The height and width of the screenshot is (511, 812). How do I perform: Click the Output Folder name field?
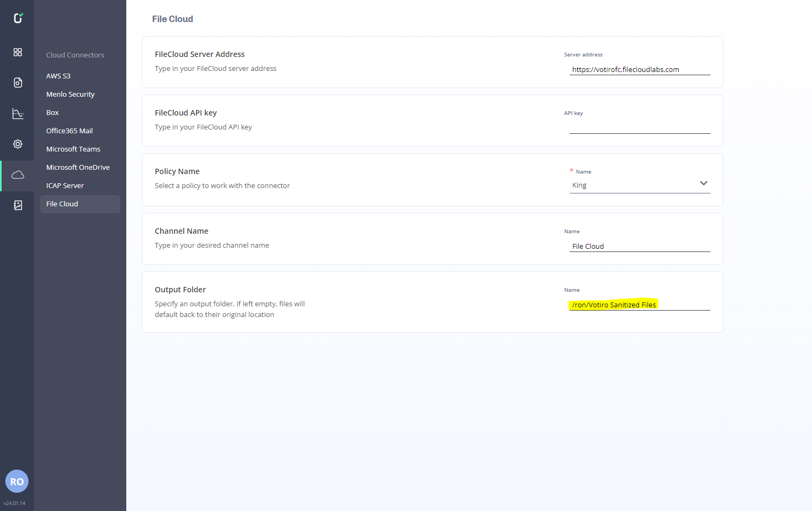click(x=639, y=305)
